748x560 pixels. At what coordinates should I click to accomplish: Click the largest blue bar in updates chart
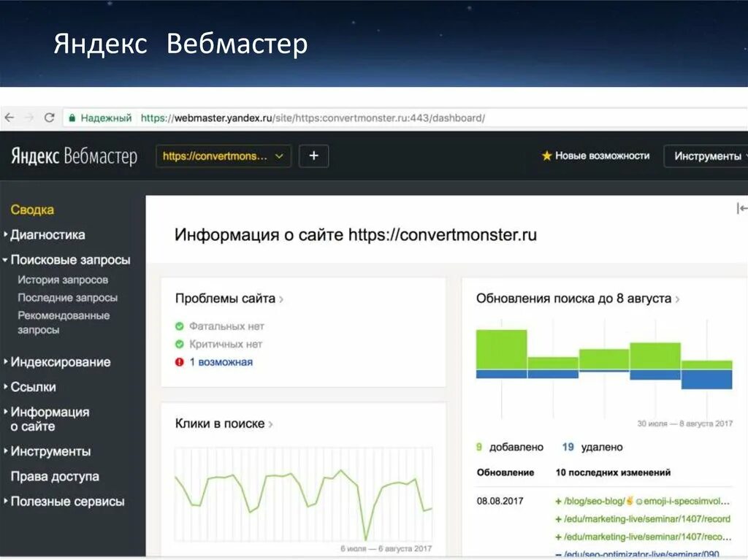coord(706,379)
